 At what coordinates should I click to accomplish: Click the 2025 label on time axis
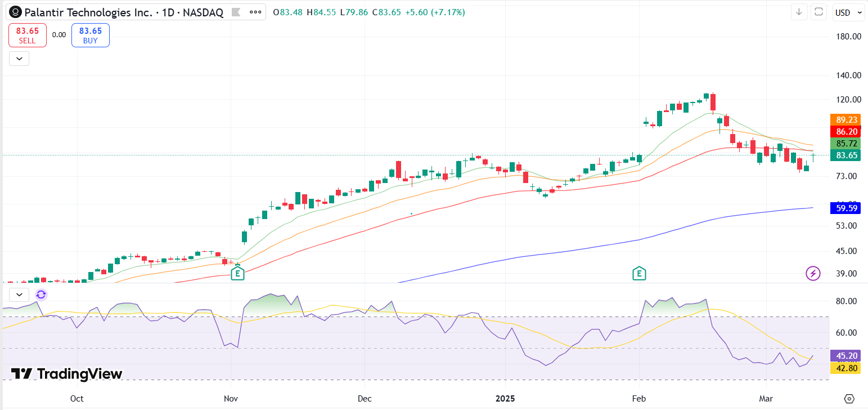click(505, 399)
